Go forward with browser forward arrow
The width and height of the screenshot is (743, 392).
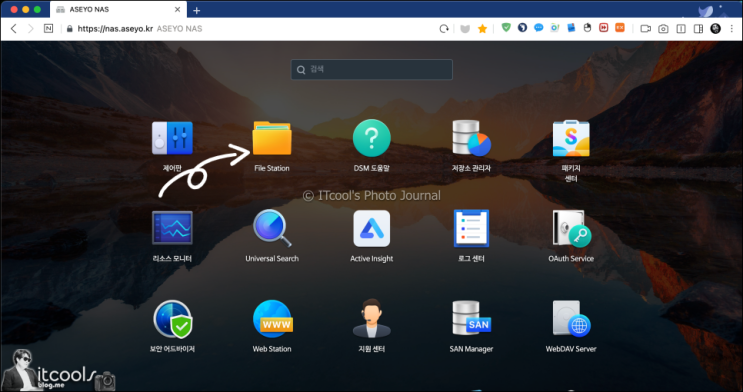30,28
